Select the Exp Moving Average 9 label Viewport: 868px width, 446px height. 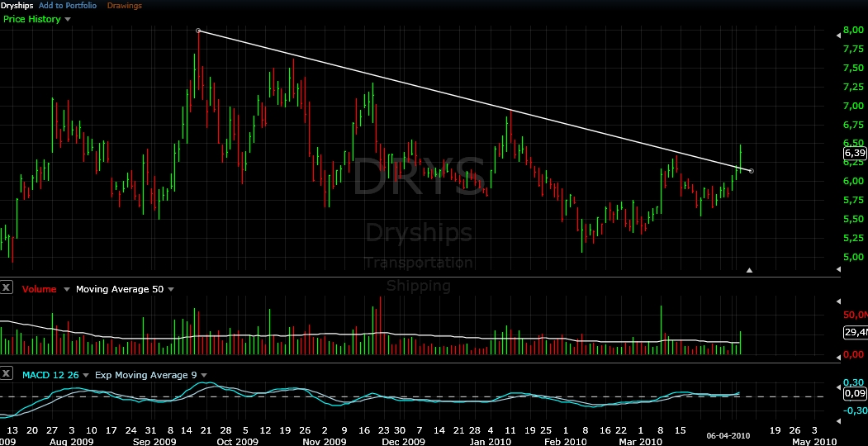145,375
